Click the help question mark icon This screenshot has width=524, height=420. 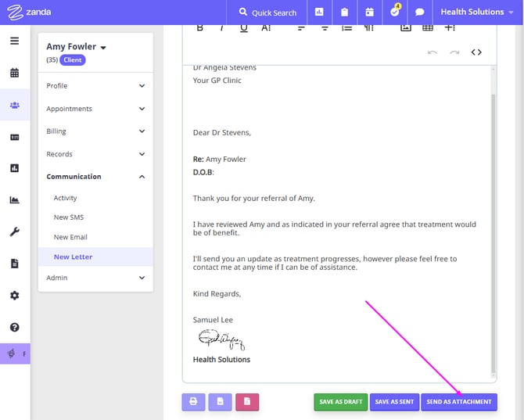coord(14,328)
